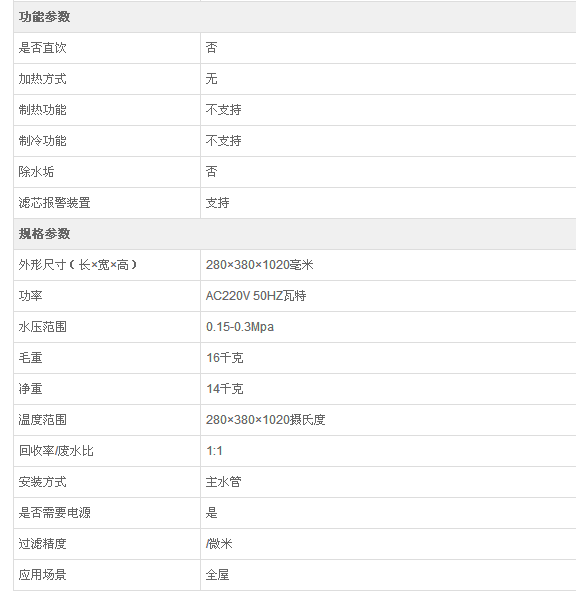Select the 制冷功能 row label

(42, 141)
